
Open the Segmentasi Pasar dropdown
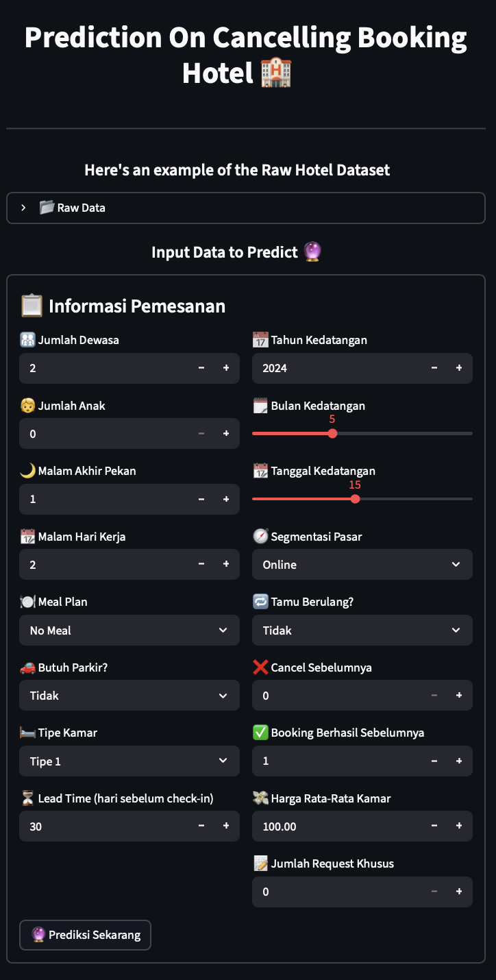tap(362, 564)
